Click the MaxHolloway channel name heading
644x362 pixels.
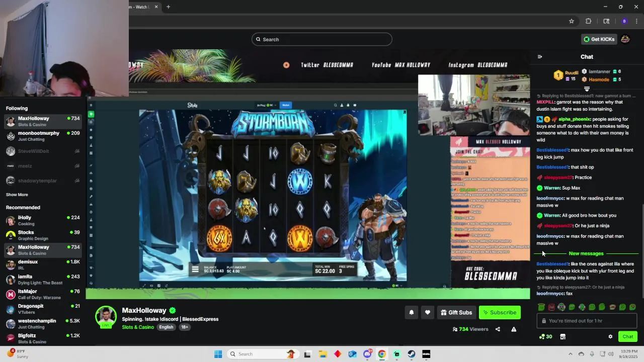144,310
